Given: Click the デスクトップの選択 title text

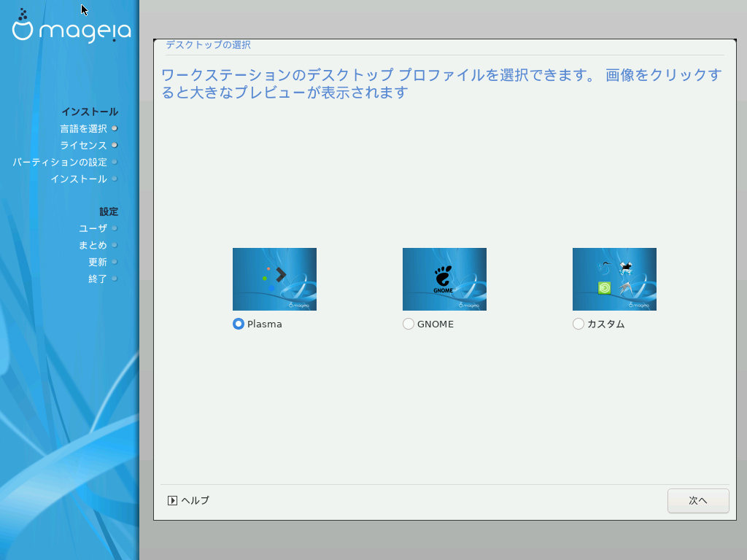Looking at the screenshot, I should (x=208, y=44).
